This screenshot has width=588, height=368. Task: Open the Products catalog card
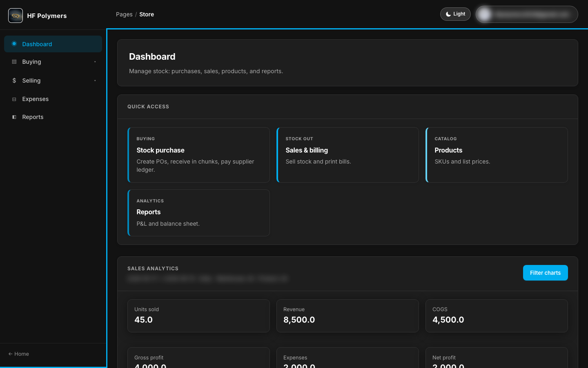pyautogui.click(x=497, y=155)
